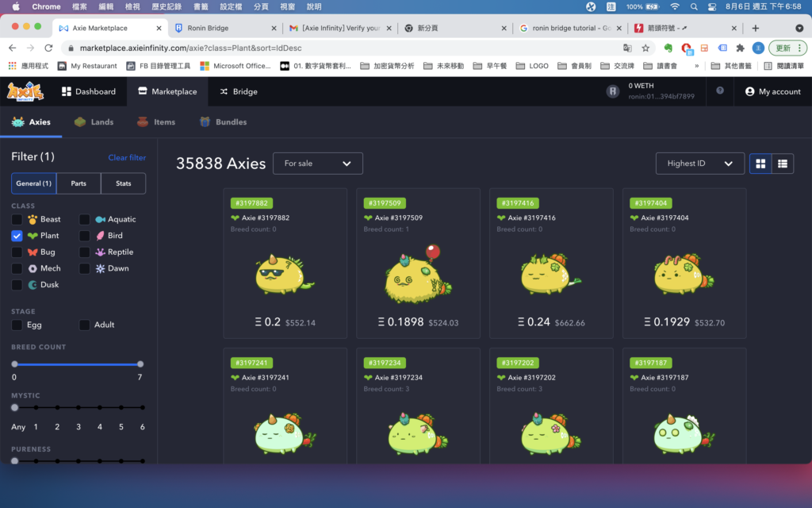Click the Aquatic fish icon
The image size is (812, 508).
click(x=101, y=219)
